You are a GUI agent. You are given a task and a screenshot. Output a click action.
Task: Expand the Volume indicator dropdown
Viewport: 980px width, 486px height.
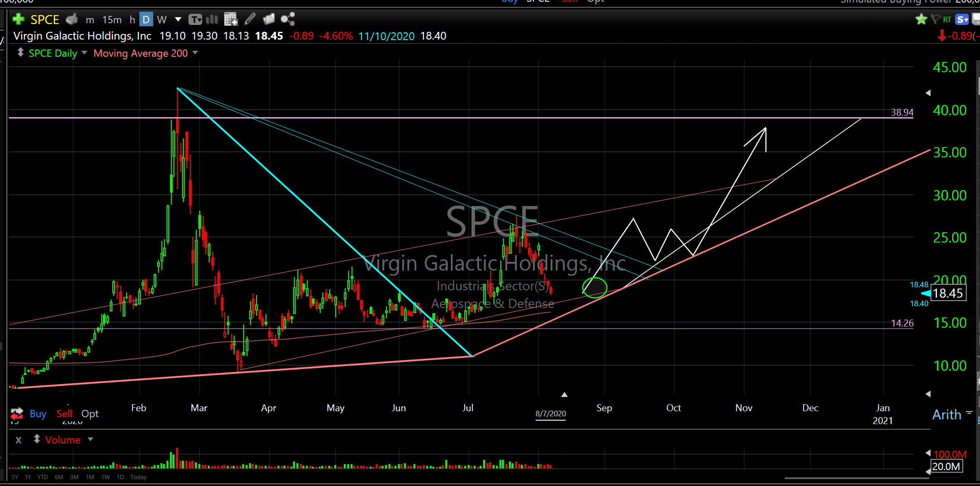coord(90,440)
